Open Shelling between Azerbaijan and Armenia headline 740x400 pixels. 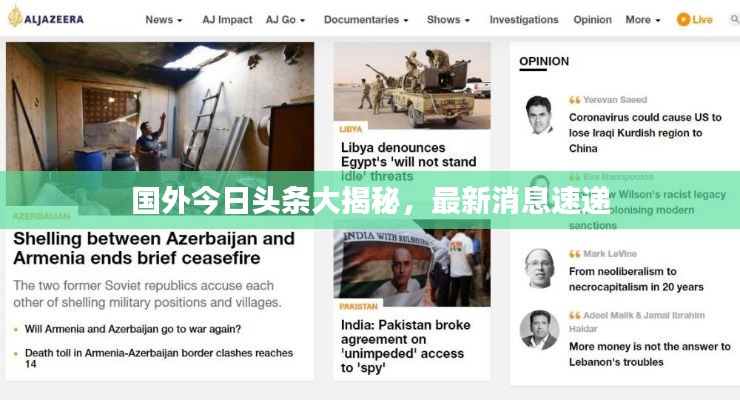pyautogui.click(x=154, y=248)
